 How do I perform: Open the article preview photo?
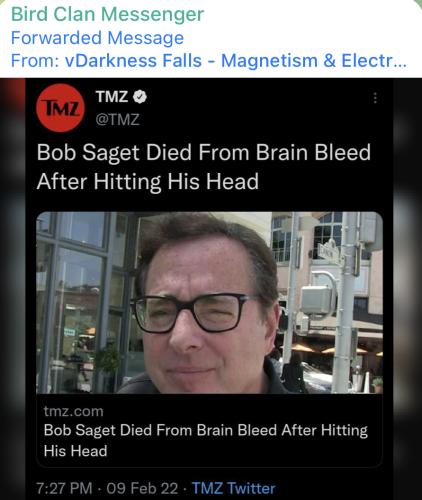click(209, 303)
